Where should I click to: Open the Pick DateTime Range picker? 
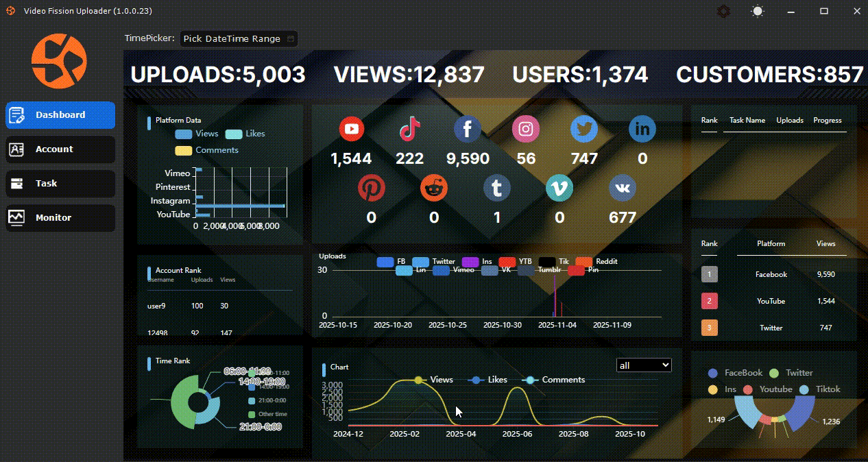pyautogui.click(x=238, y=39)
